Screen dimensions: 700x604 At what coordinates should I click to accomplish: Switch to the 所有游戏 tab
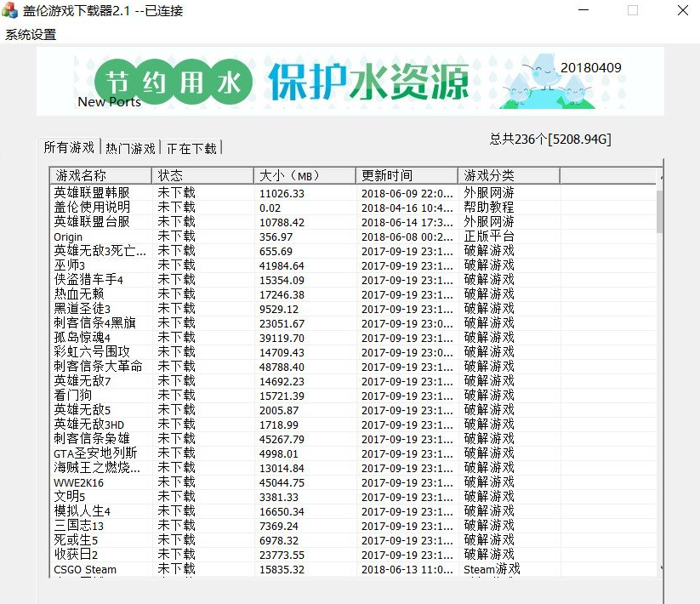pos(69,147)
